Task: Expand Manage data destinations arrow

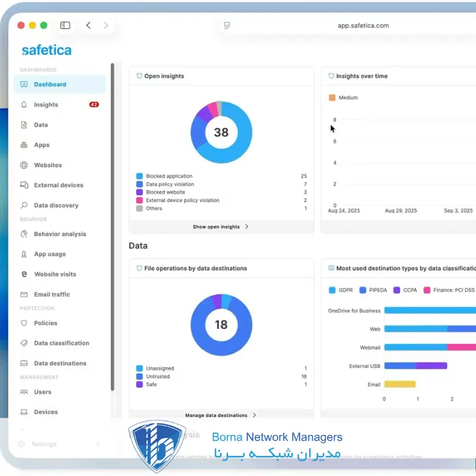Action: point(255,415)
